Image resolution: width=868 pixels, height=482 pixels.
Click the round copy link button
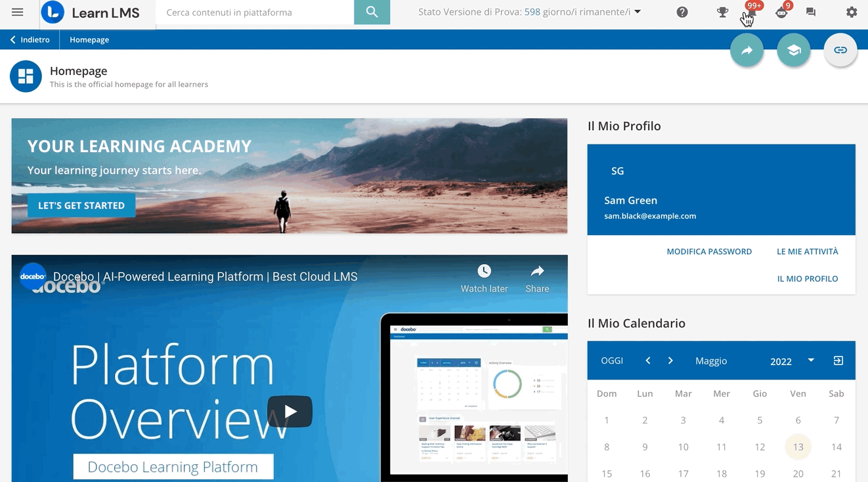(840, 51)
